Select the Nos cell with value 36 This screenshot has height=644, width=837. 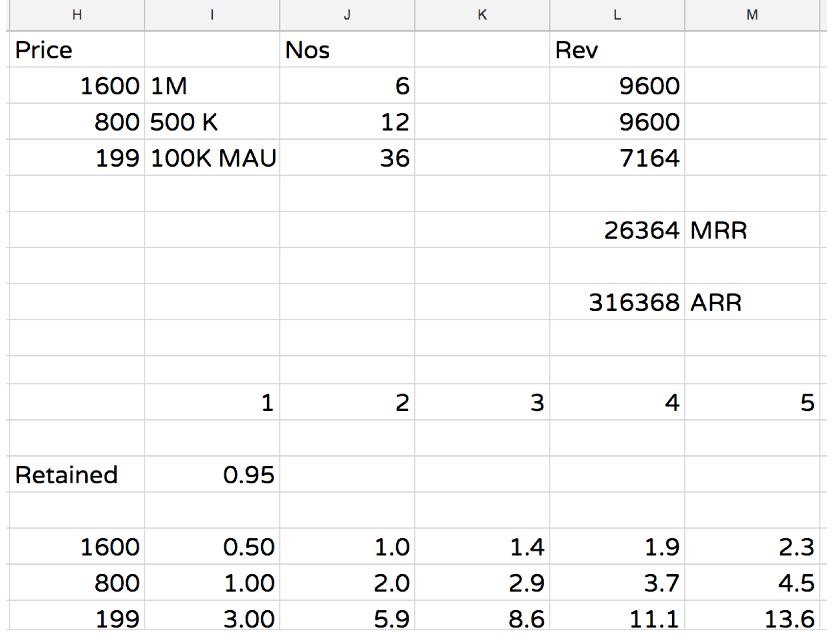pos(347,158)
